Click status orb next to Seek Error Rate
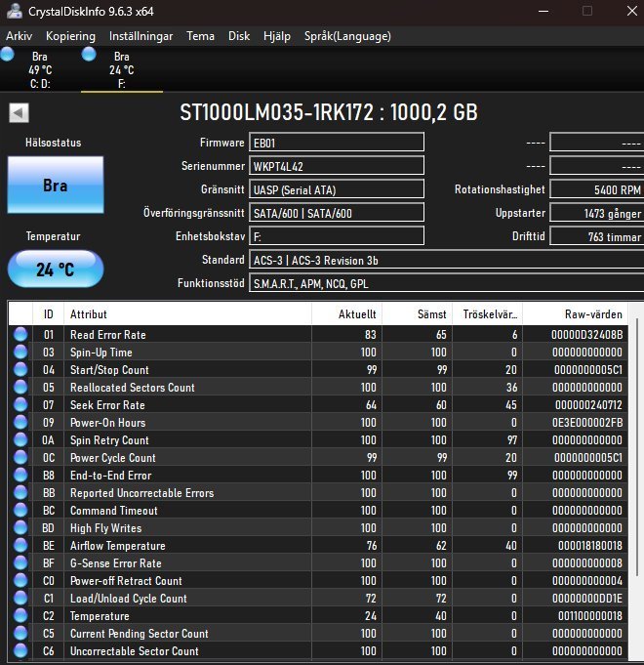Viewport: 644px width, 665px height. click(20, 405)
